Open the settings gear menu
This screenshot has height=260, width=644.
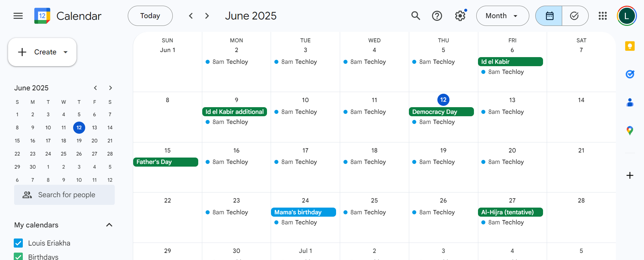[460, 16]
